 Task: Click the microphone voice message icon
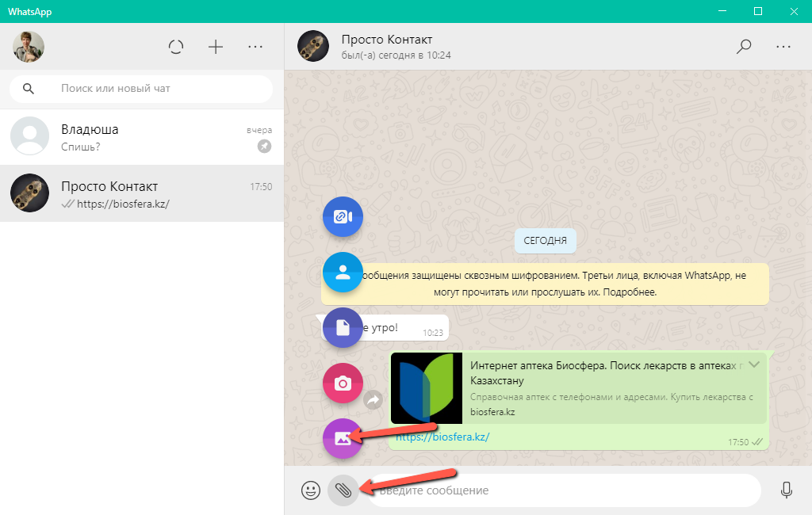pyautogui.click(x=786, y=490)
